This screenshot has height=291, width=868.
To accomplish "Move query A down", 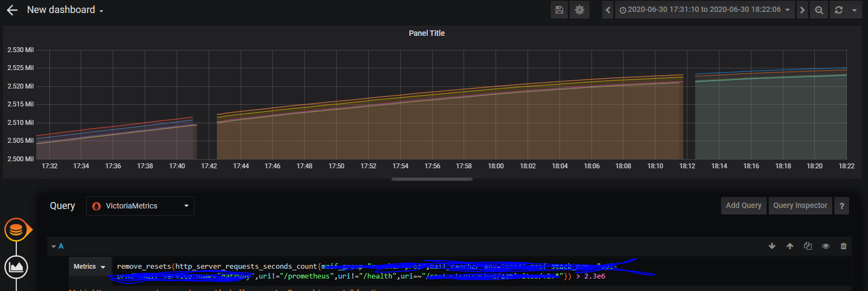I will click(772, 246).
